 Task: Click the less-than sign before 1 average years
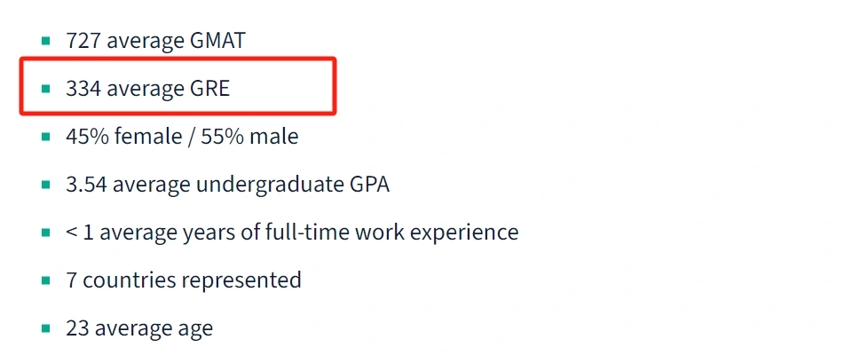72,233
